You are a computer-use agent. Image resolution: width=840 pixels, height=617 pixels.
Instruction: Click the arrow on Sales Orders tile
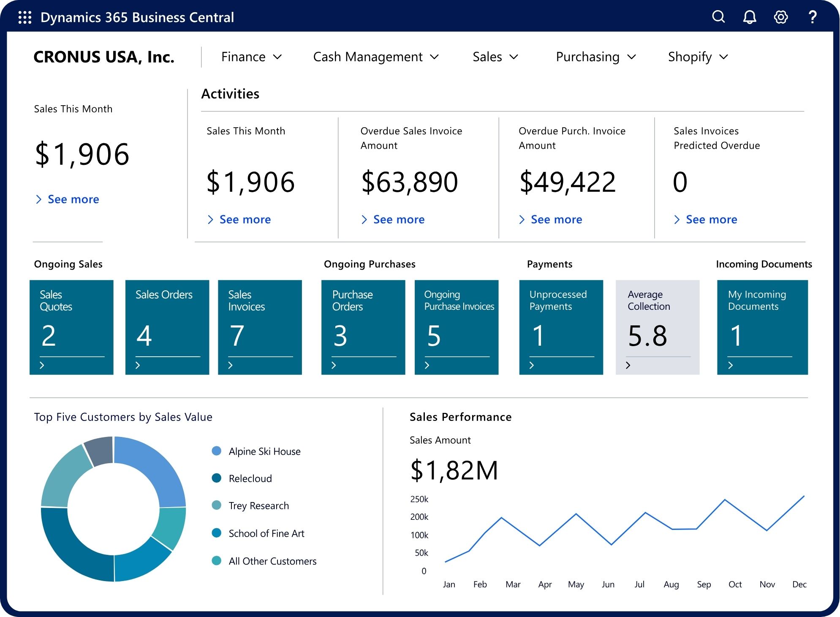(x=138, y=365)
